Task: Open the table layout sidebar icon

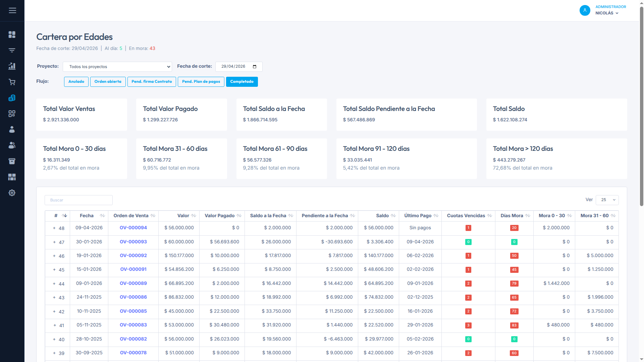Action: (12, 177)
